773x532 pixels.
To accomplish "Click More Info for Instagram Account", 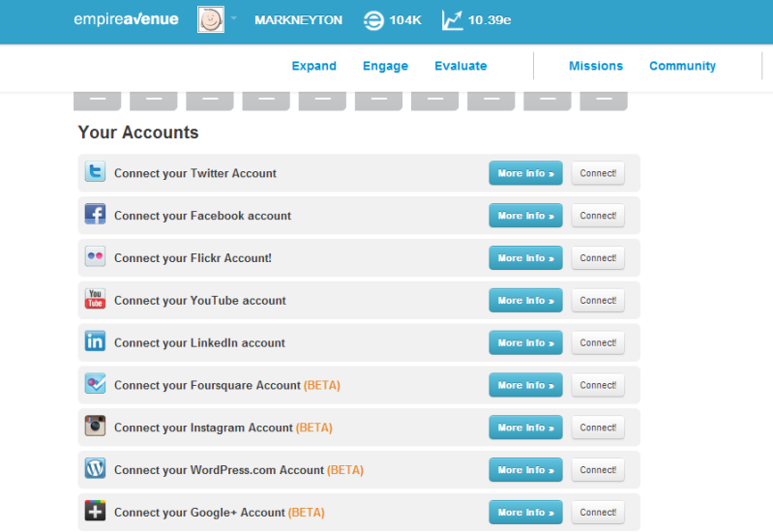I will [525, 428].
